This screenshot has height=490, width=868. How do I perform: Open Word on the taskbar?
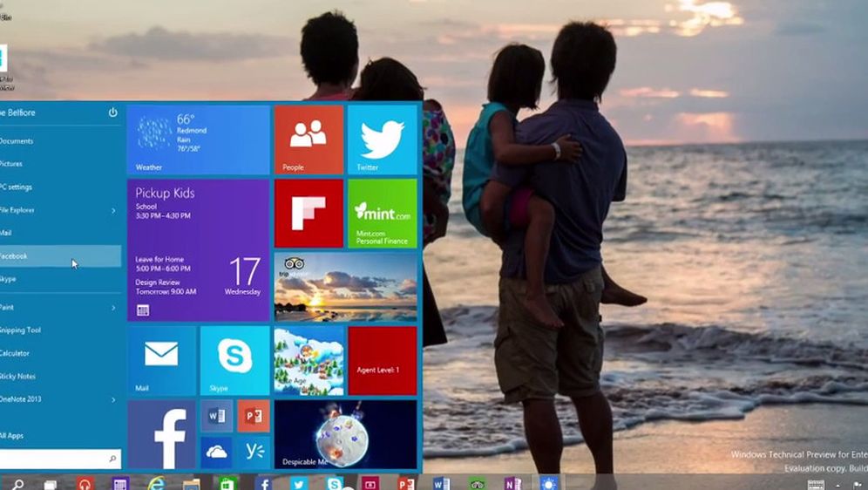tap(441, 484)
